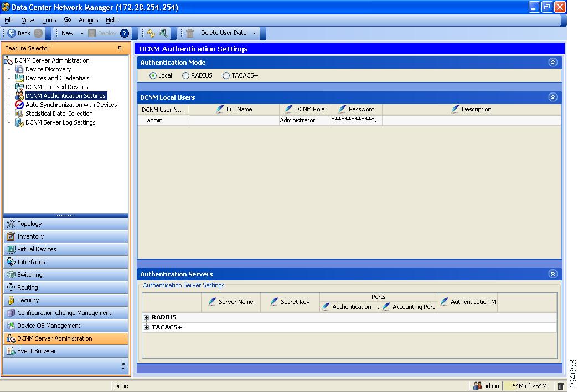The image size is (578, 392).
Task: Open the Help menu
Action: (112, 20)
